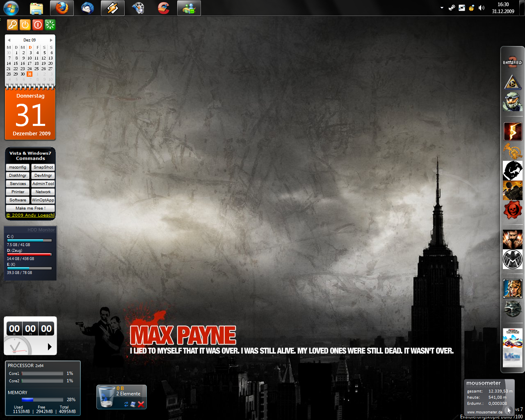The image size is (525, 420).
Task: Open the masked soldier game icon
Action: (513, 190)
